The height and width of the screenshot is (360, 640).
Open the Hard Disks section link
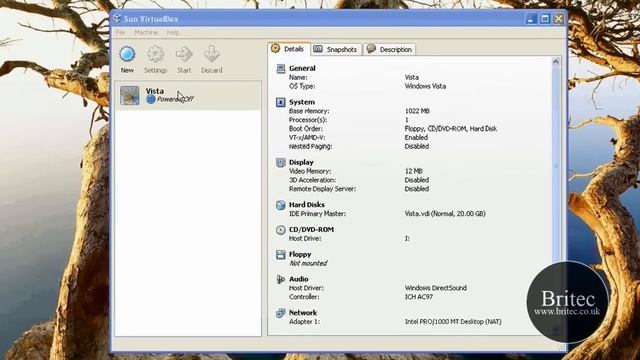tap(307, 205)
